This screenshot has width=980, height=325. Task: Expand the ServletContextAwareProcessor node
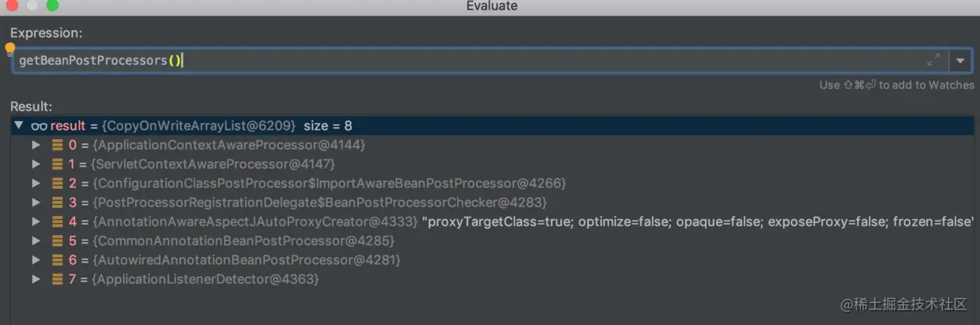click(36, 164)
